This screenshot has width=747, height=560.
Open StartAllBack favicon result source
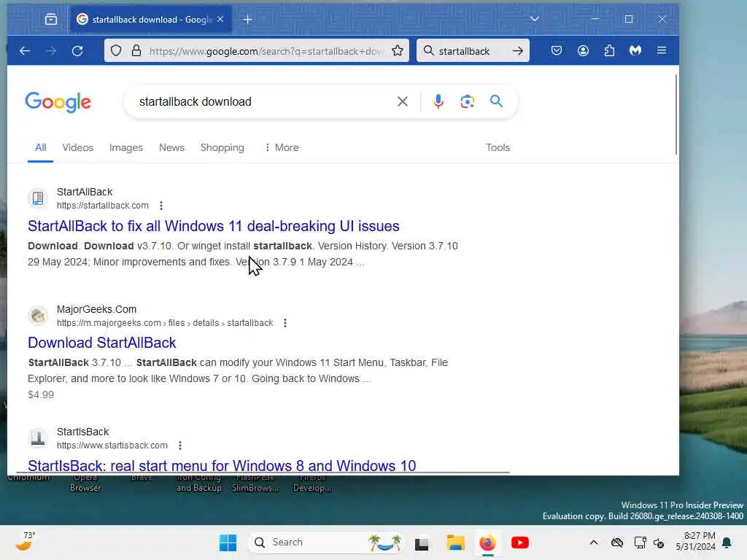point(38,198)
